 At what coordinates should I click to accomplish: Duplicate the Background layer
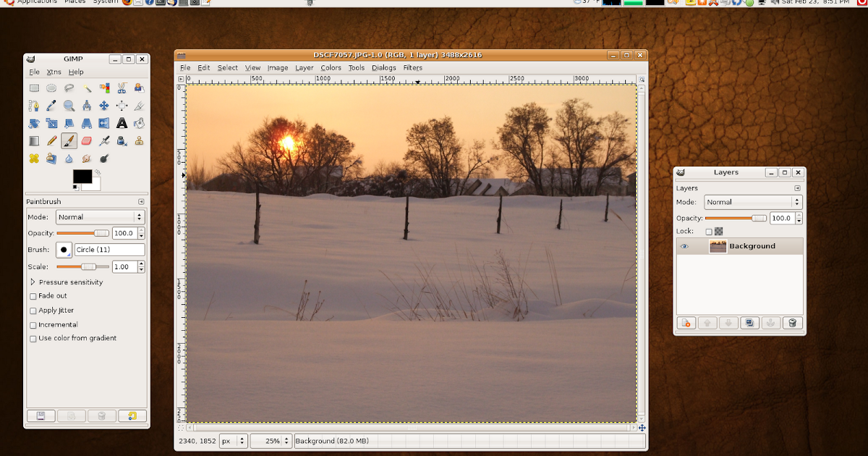(x=749, y=323)
